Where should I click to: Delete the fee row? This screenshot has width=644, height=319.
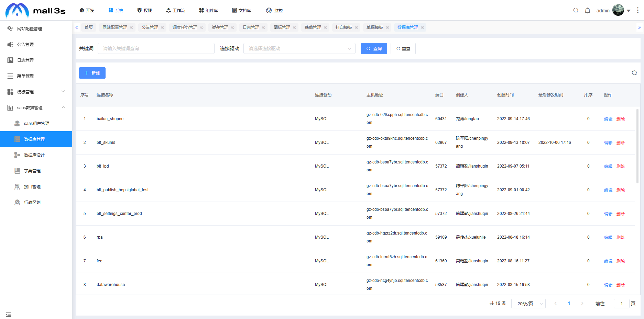(621, 261)
